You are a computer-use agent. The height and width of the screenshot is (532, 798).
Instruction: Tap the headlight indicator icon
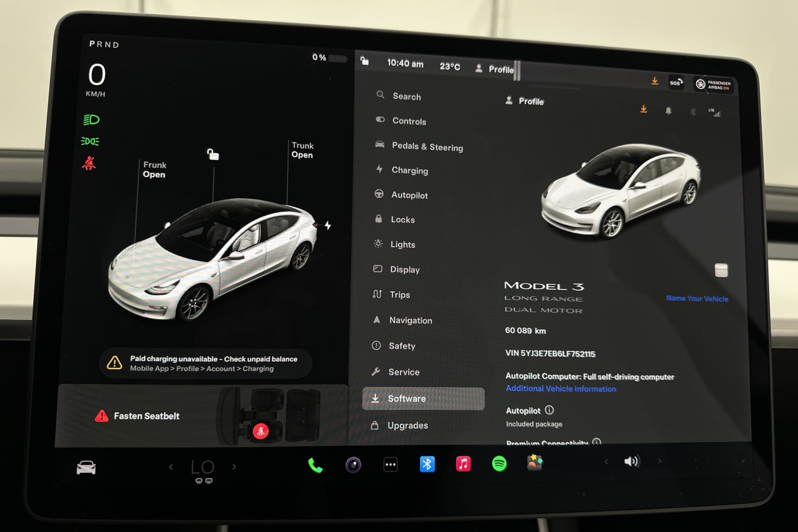tap(91, 120)
